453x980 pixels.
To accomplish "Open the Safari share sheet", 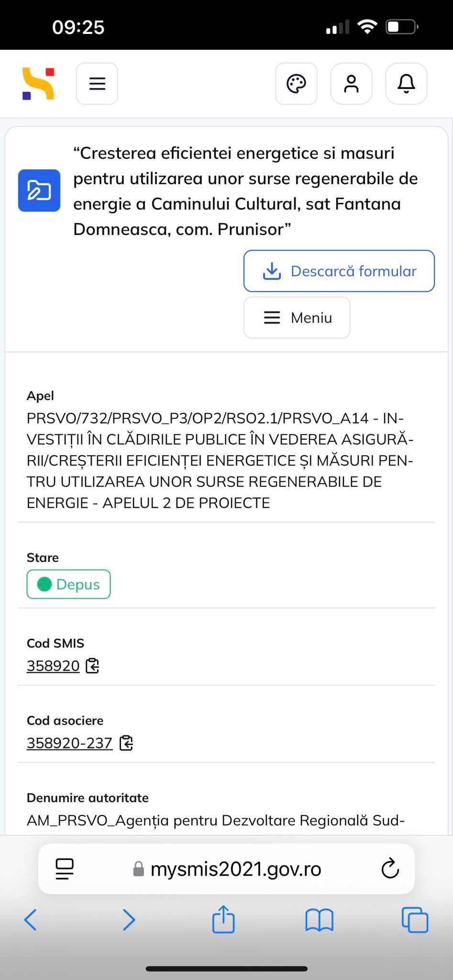I will [x=223, y=919].
